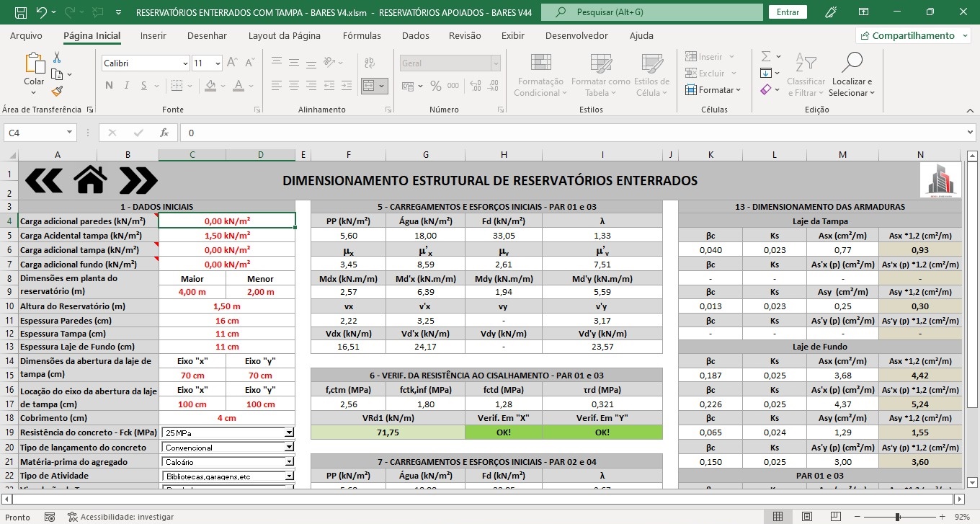Click the Fill down arrow icon
This screenshot has height=524, width=980.
click(x=766, y=73)
